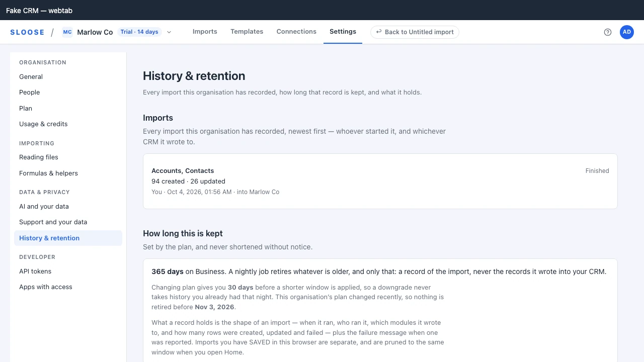Switch to the Templates tab
Viewport: 644px width, 362px height.
coord(247,32)
